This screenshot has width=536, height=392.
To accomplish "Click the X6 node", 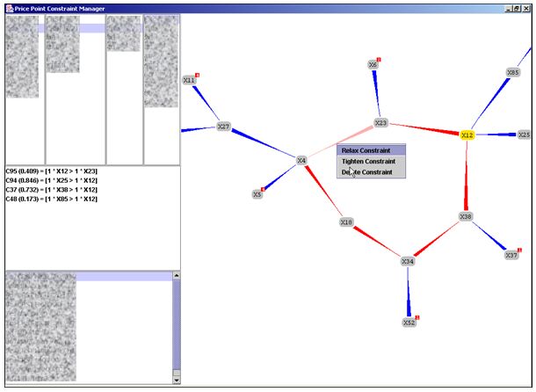I will [373, 65].
